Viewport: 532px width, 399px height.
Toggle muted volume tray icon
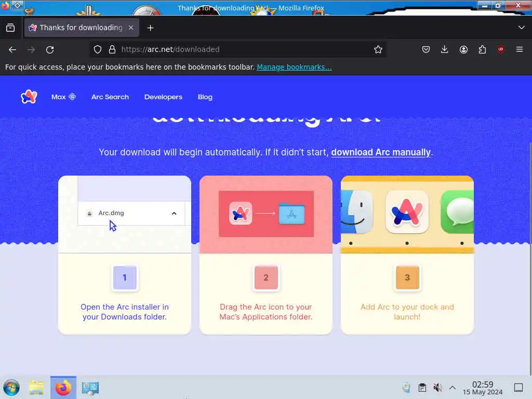tap(437, 388)
